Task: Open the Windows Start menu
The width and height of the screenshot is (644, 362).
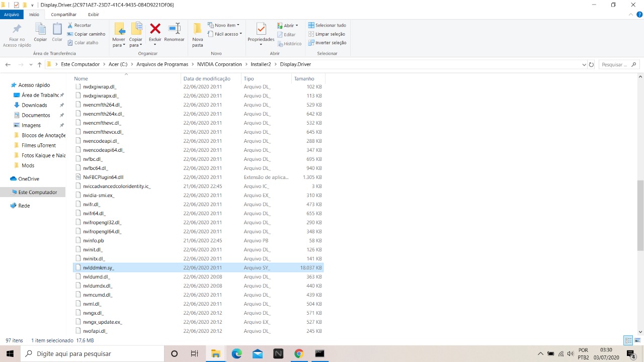Action: 10,353
